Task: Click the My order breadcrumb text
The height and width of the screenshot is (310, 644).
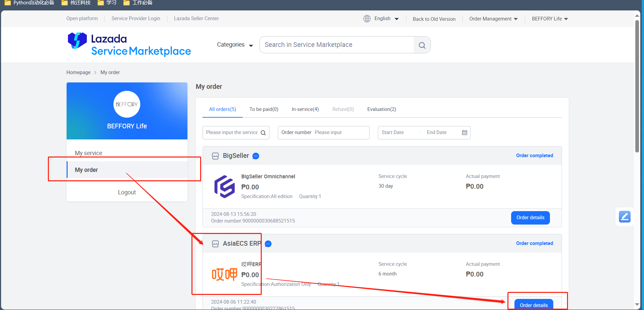Action: (x=110, y=72)
